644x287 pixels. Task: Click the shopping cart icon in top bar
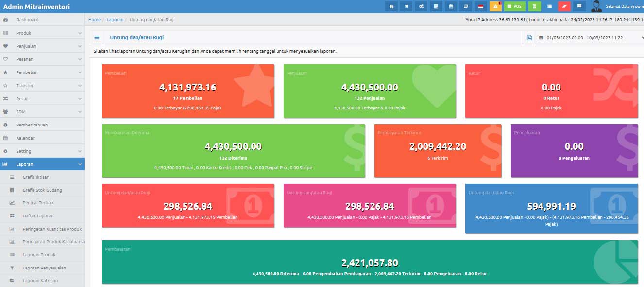[x=406, y=6]
